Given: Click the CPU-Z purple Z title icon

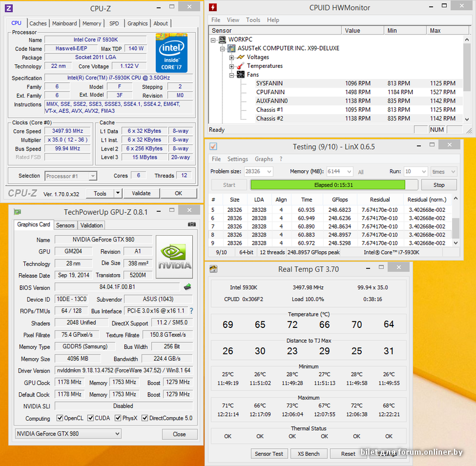Looking at the screenshot, I should click(9, 8).
